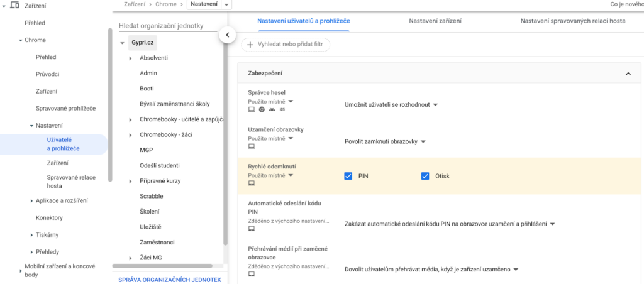Viewport: 644px width, 284px height.
Task: Collapse the Zabezpečení section with the chevron
Action: point(628,74)
